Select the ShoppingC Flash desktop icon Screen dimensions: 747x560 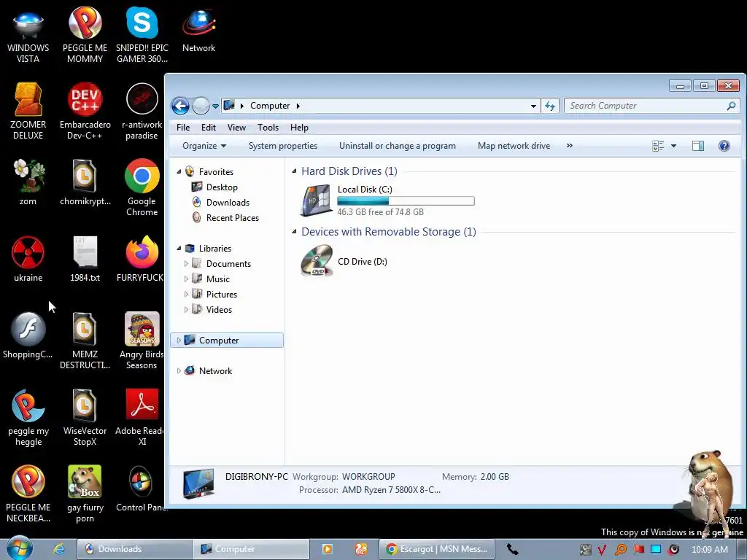click(28, 335)
